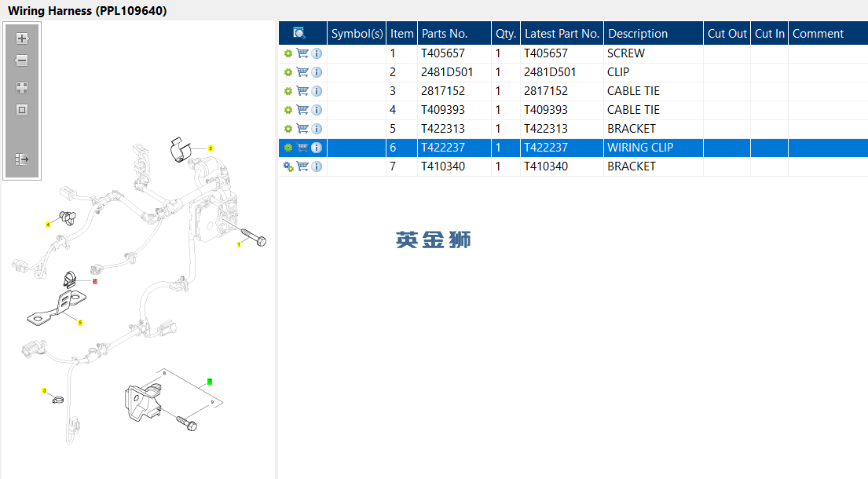Image resolution: width=868 pixels, height=479 pixels.
Task: Add CABLE TIE 2817152 to cart
Action: (302, 91)
